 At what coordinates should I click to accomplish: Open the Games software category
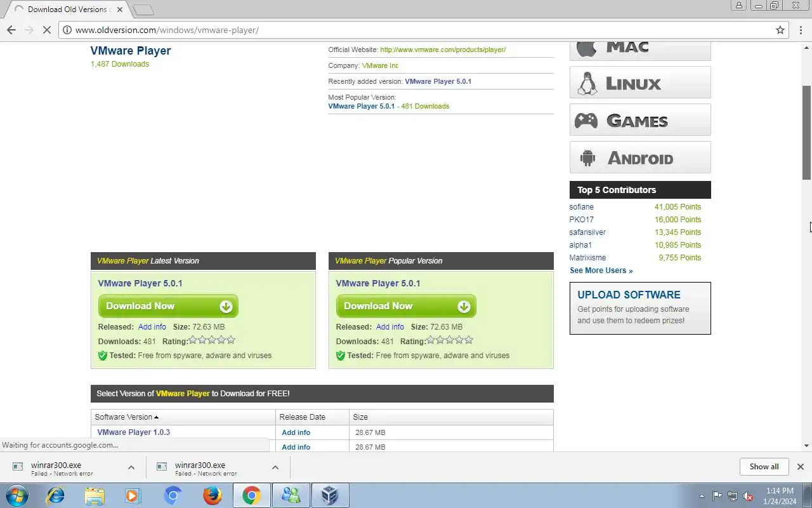(640, 120)
